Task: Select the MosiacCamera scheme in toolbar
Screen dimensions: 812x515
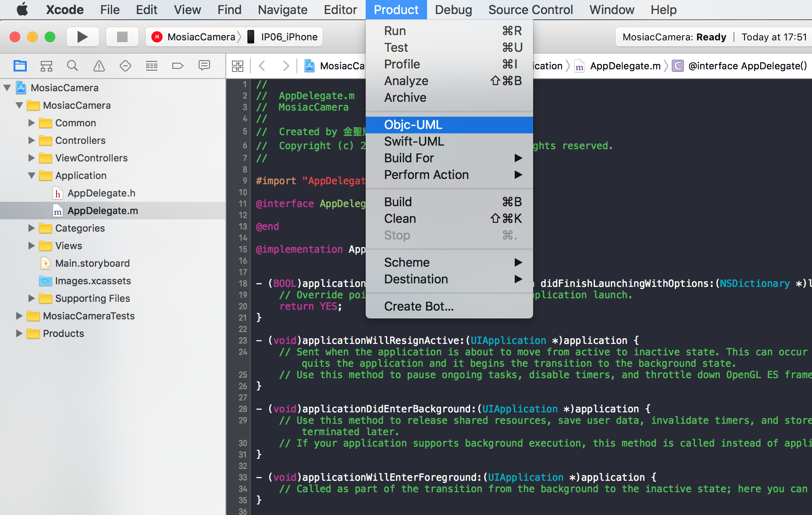Action: tap(196, 37)
